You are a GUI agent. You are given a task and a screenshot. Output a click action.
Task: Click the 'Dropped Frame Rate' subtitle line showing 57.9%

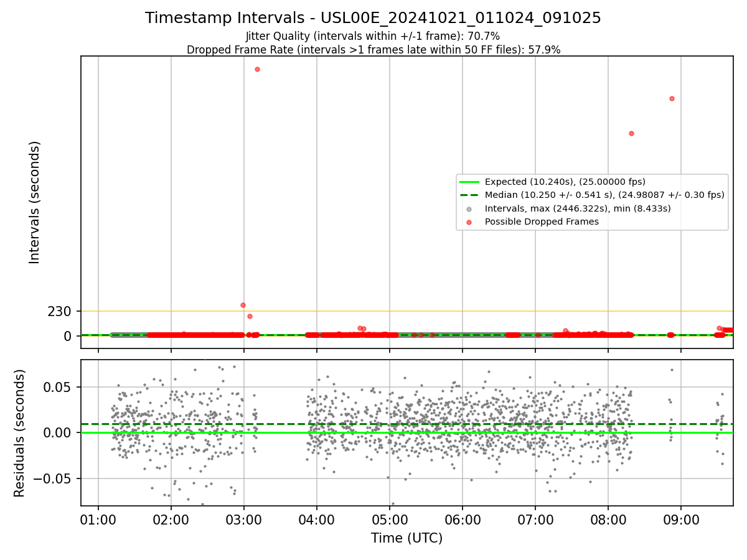click(374, 50)
